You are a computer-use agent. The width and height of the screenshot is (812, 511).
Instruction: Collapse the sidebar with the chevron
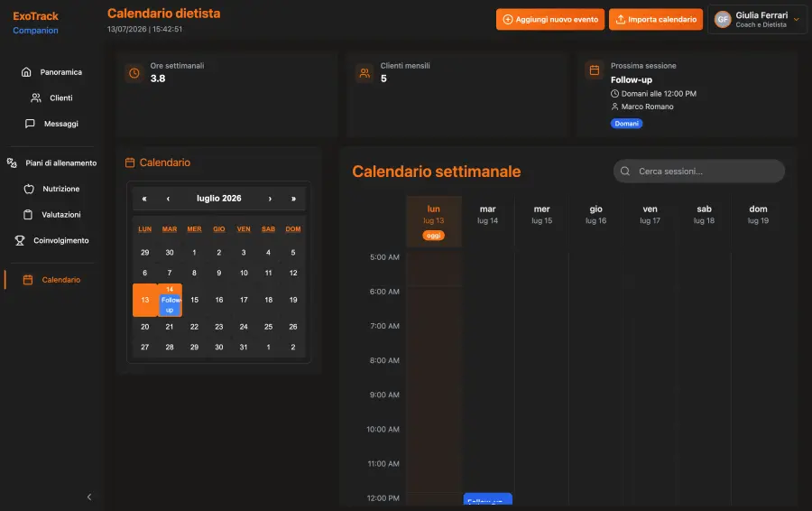[89, 497]
